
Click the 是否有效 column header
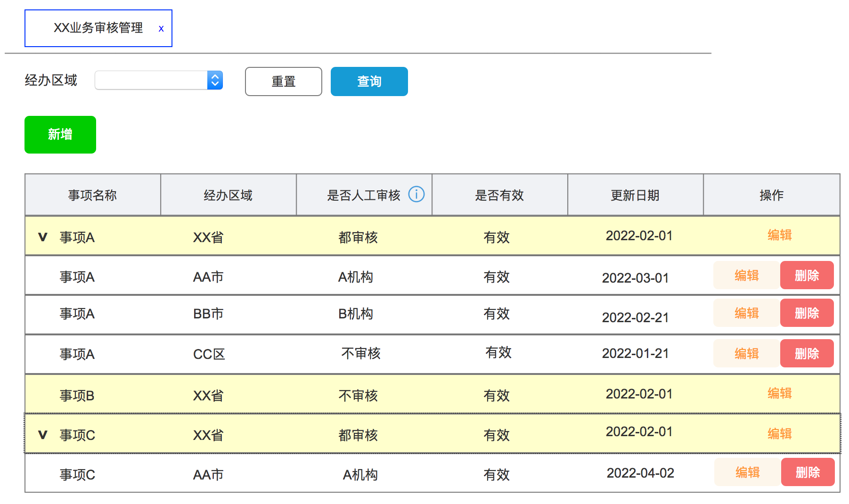point(500,195)
